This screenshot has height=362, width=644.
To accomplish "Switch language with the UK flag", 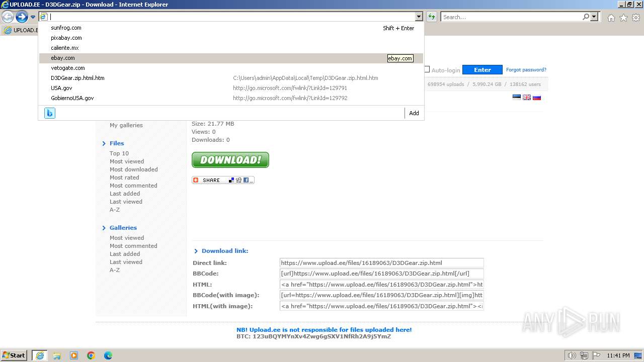I will [527, 97].
